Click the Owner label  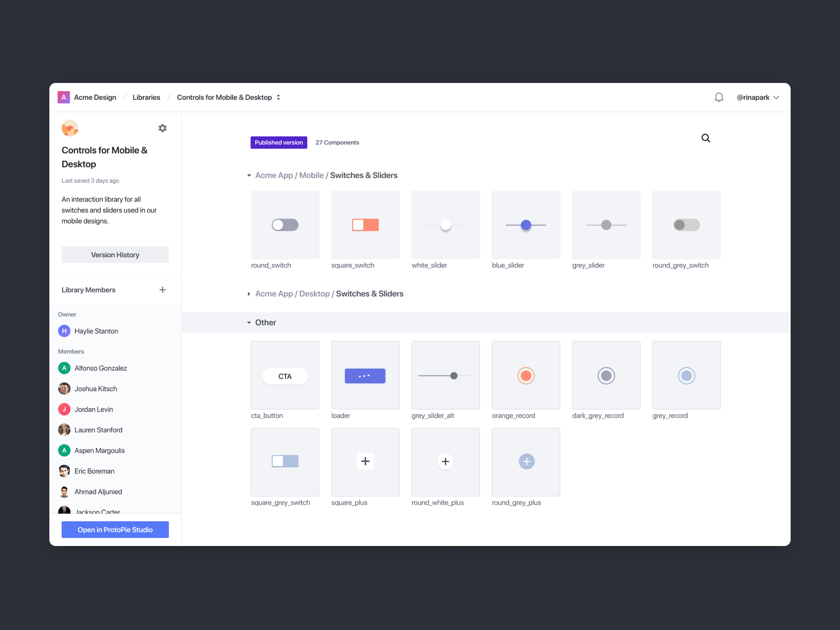(67, 314)
